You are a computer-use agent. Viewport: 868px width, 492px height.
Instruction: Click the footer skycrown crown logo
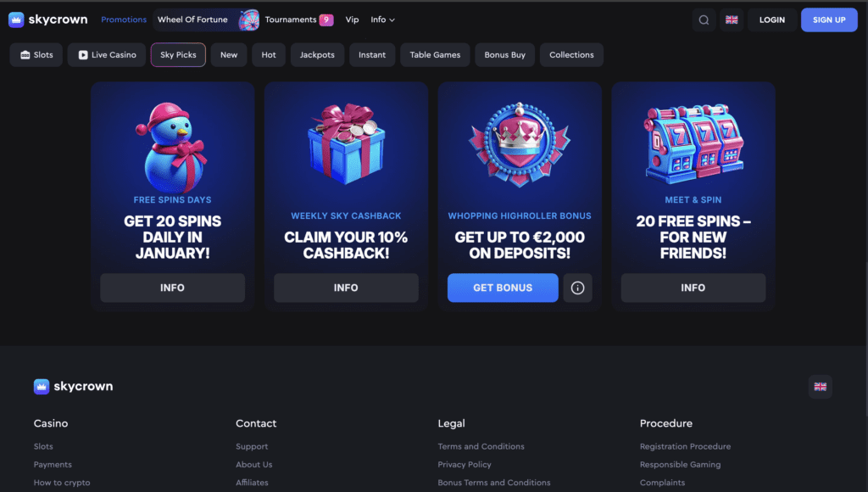click(42, 386)
